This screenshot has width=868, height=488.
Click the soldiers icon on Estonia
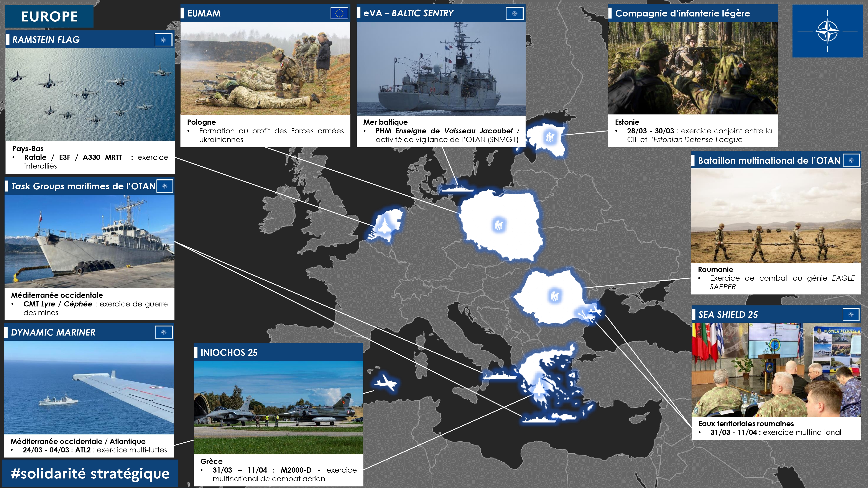point(550,137)
